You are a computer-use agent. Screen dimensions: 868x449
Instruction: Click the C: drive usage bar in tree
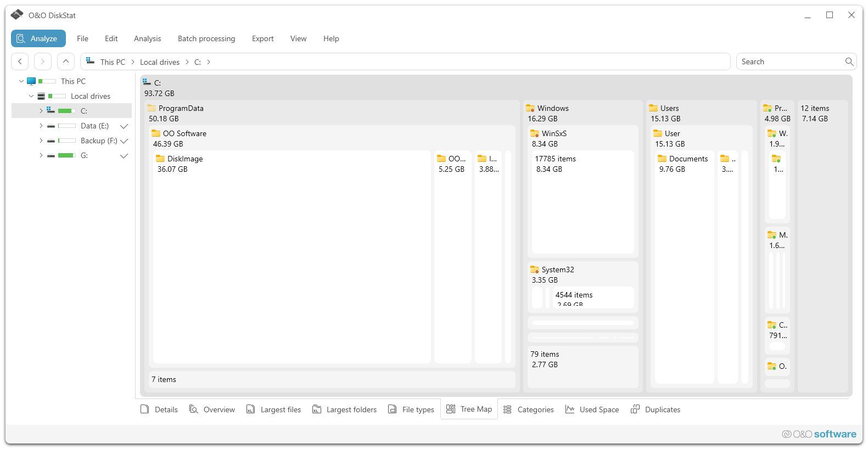[67, 111]
